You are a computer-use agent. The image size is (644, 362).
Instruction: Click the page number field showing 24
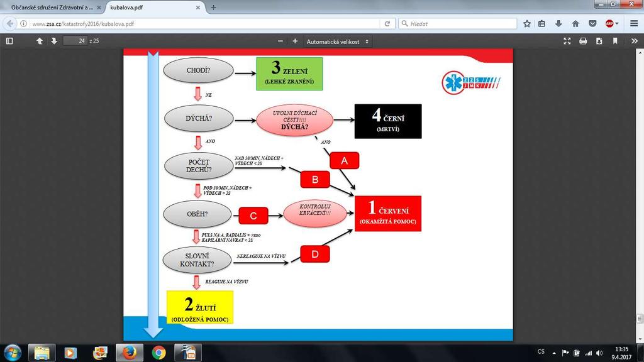point(75,41)
